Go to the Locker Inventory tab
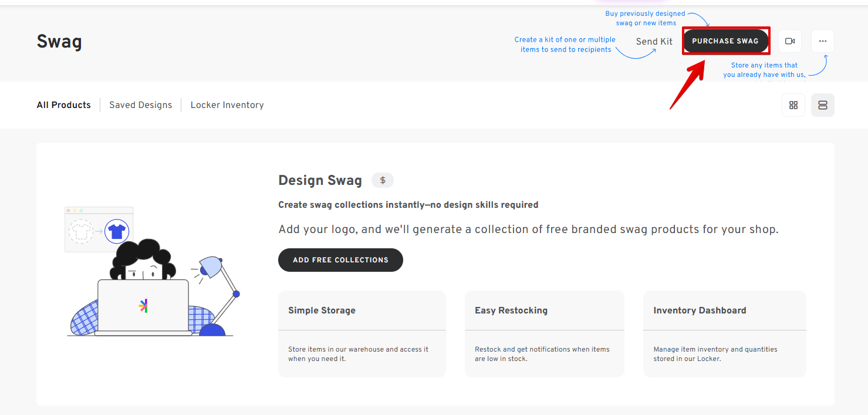 (x=227, y=105)
